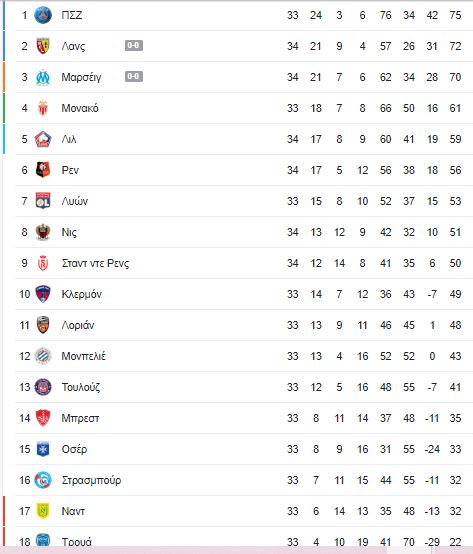Viewport: 473px width, 554px height.
Task: Click the Τρουά club crest
Action: (43, 541)
